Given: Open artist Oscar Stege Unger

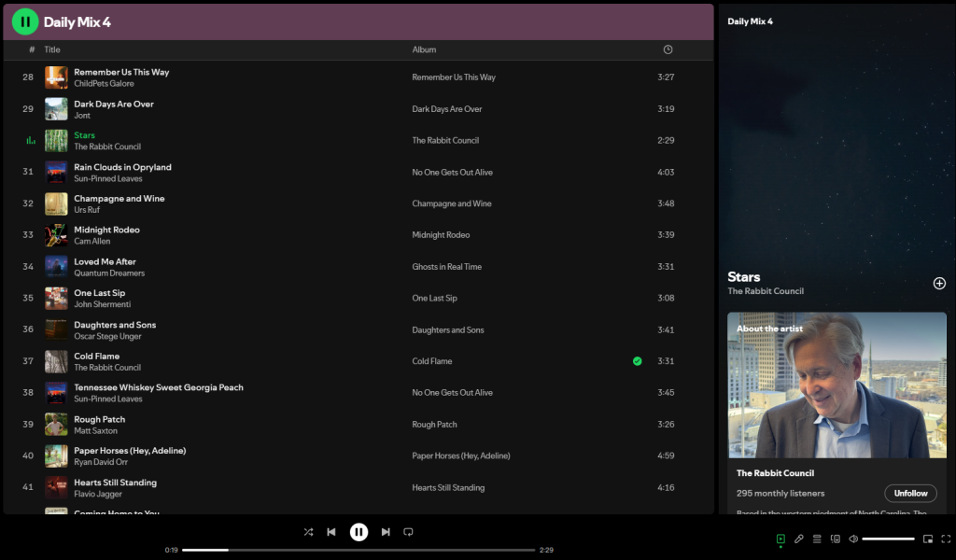Looking at the screenshot, I should [107, 336].
